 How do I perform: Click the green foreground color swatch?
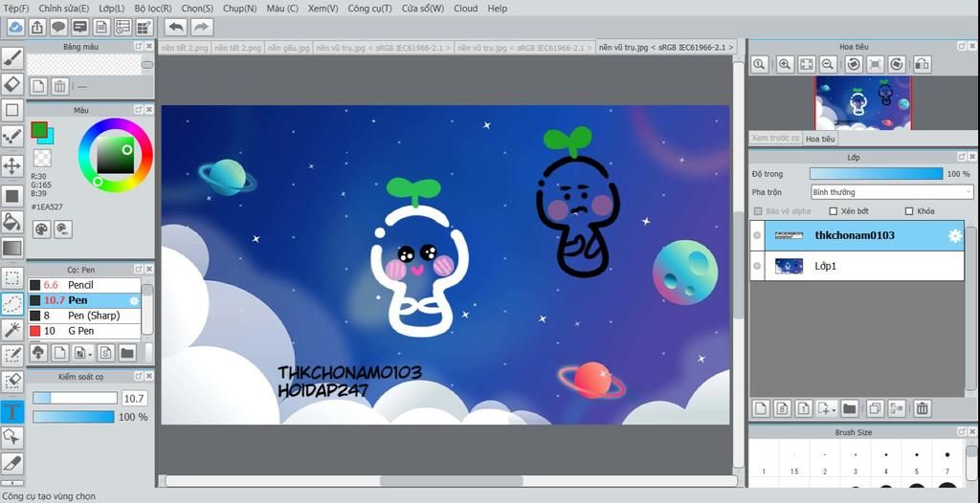pyautogui.click(x=38, y=129)
